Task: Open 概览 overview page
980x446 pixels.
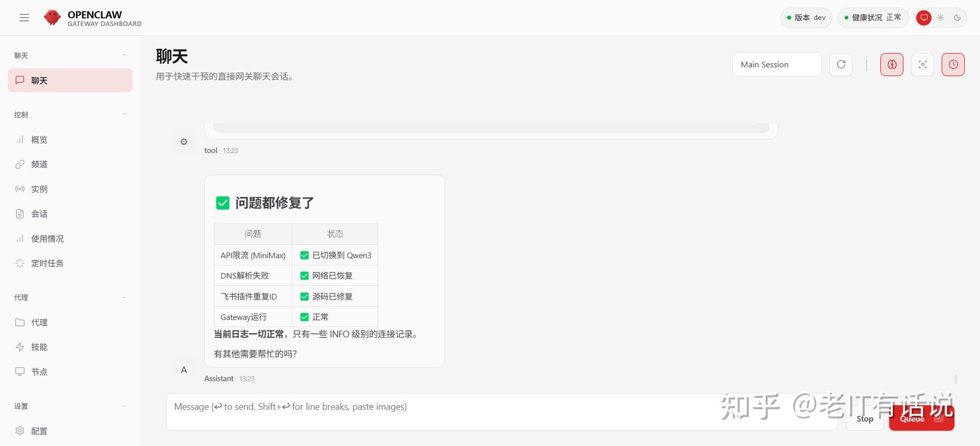Action: click(x=70, y=140)
